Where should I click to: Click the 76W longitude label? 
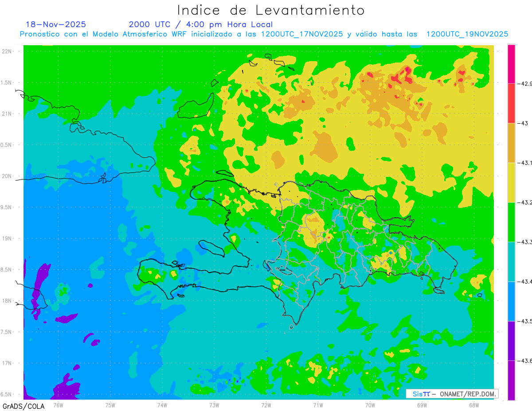[58, 405]
